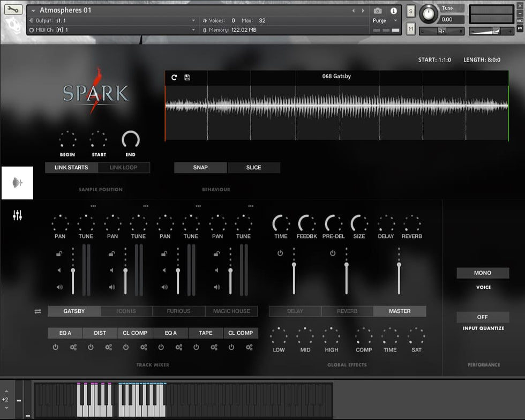Toggle power for the TAPE effect
525x420 pixels.
[196, 347]
